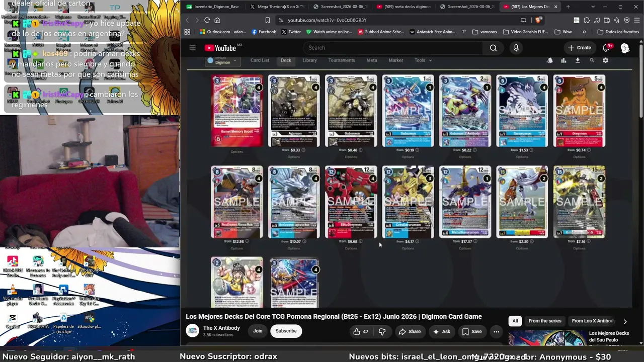Open Cyberpunk 2077 desktop shortcut
The height and width of the screenshot is (362, 644).
pos(89,266)
